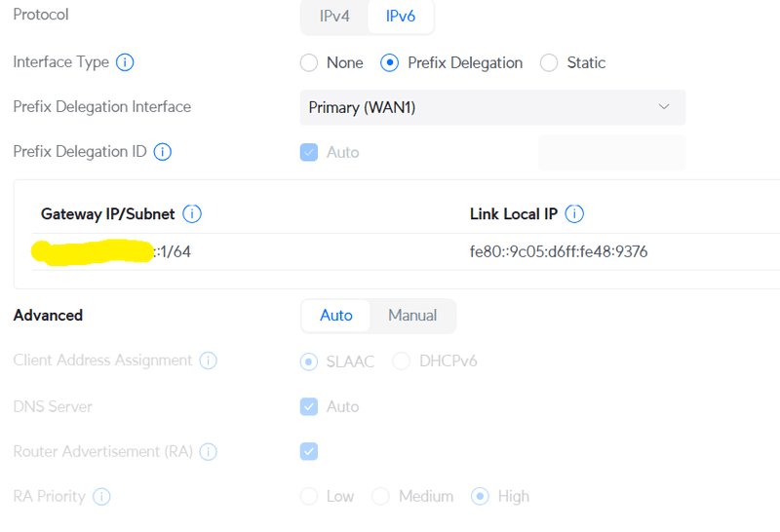Select Prefix Delegation radio button
The image size is (780, 532).
click(390, 63)
